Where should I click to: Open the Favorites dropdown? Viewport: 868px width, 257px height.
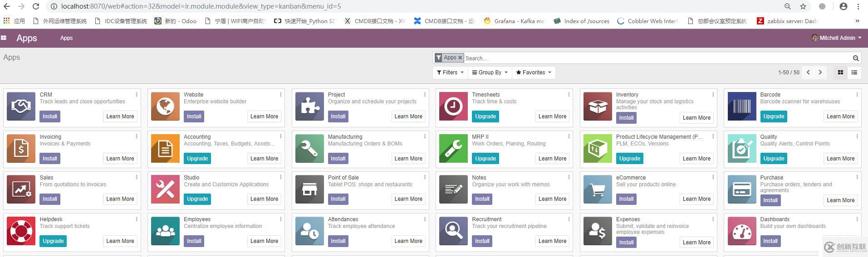click(534, 73)
